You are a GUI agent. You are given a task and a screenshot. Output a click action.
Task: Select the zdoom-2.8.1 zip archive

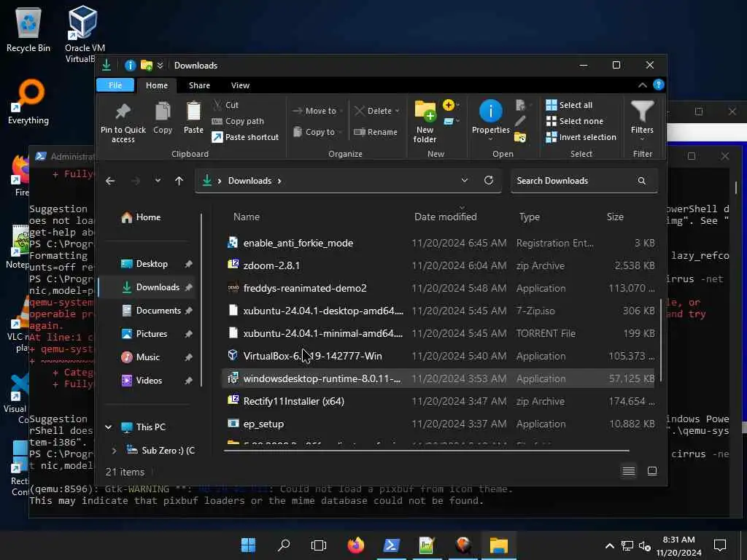[438, 265]
